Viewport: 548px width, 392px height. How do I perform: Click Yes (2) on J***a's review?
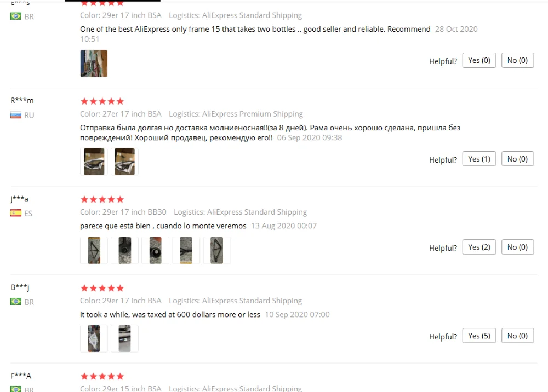479,247
